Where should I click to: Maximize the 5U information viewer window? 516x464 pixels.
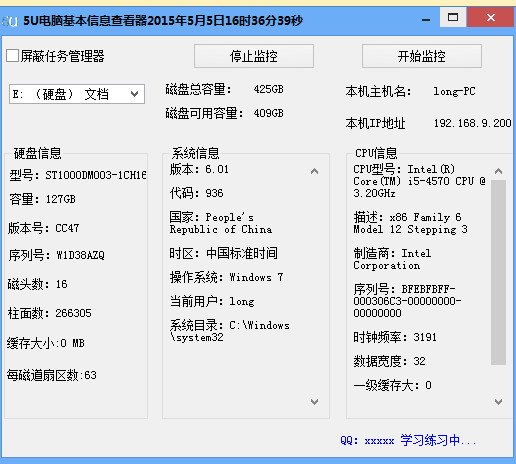453,17
